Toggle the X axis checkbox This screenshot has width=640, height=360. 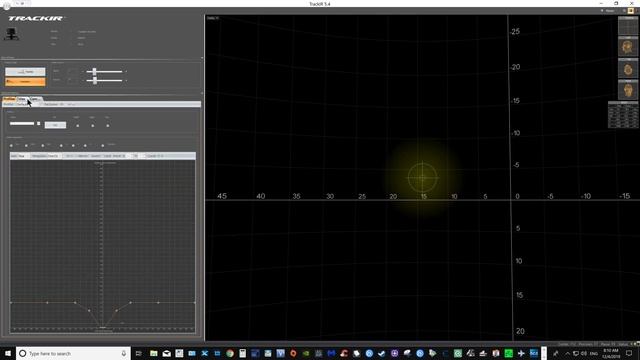click(61, 145)
